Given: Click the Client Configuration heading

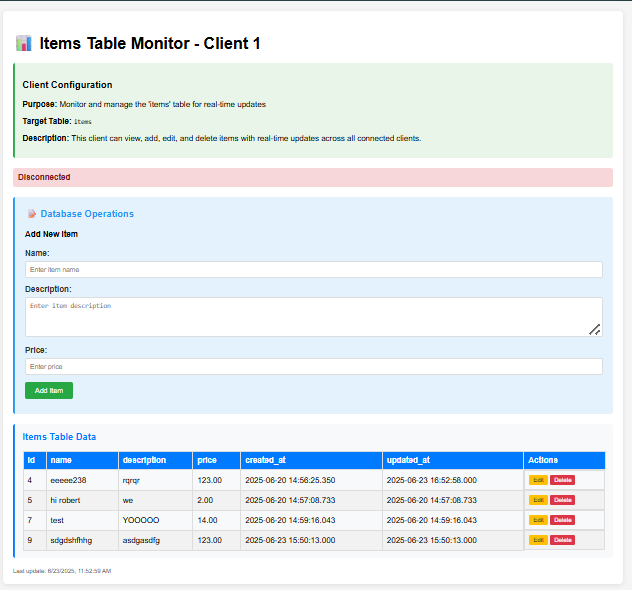Looking at the screenshot, I should point(67,85).
